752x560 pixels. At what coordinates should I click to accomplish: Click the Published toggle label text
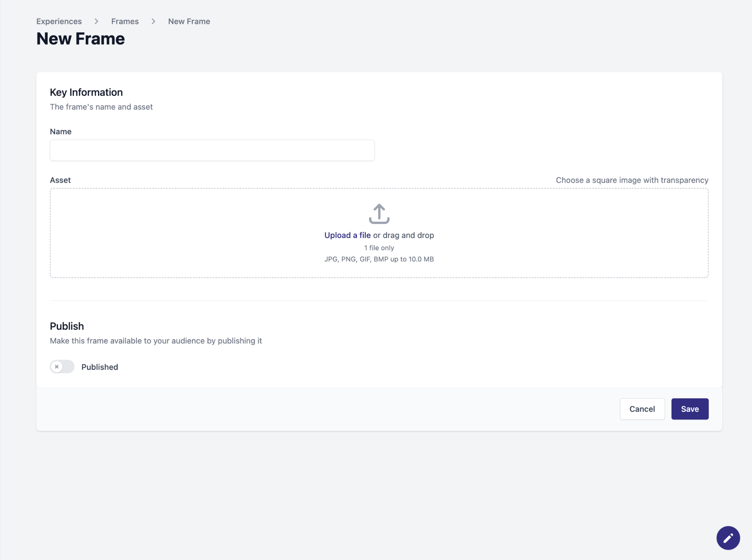[x=100, y=367]
